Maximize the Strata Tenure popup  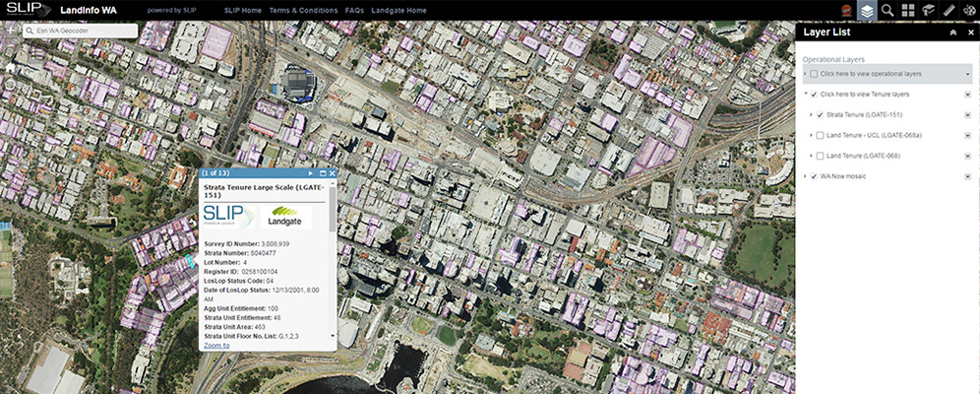pyautogui.click(x=323, y=173)
